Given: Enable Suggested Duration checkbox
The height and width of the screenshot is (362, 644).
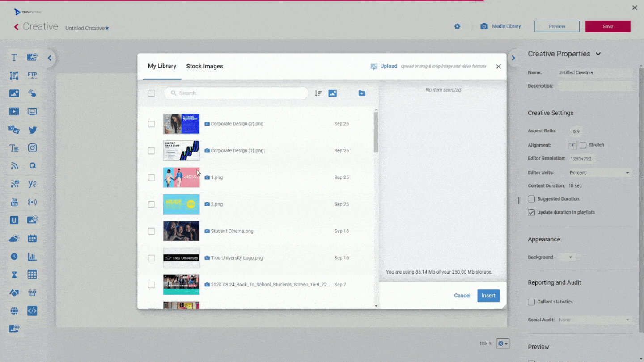Looking at the screenshot, I should 531,199.
